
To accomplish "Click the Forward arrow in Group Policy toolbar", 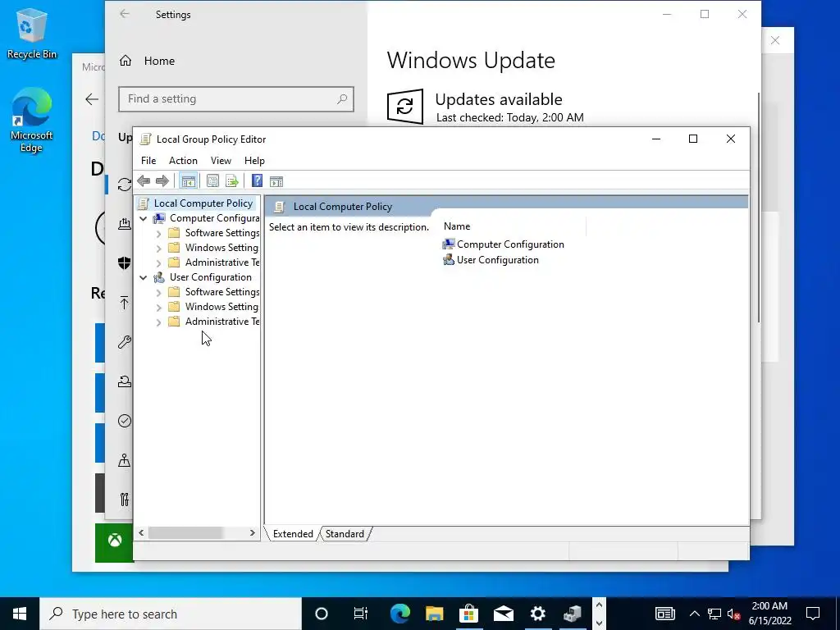I will pos(162,181).
